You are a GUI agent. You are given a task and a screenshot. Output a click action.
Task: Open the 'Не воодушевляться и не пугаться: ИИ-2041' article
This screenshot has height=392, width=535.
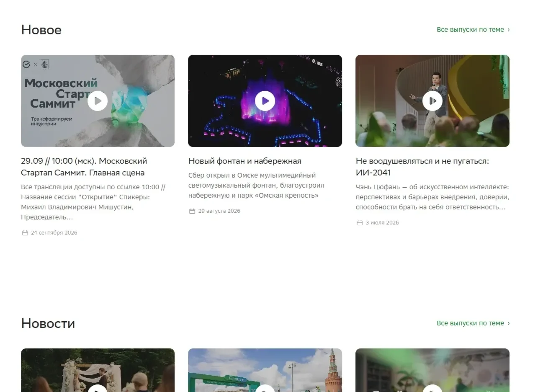(x=422, y=167)
